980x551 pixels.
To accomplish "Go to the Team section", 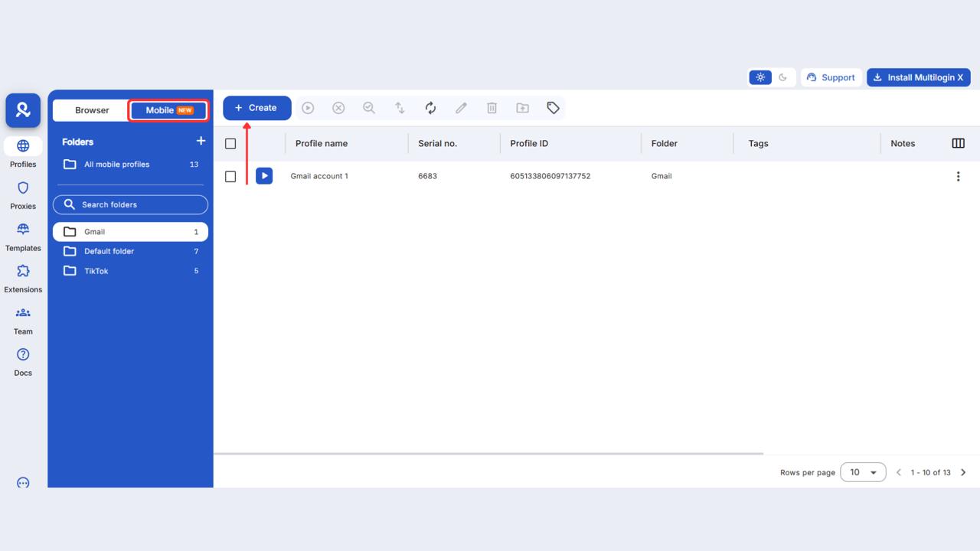I will coord(22,319).
